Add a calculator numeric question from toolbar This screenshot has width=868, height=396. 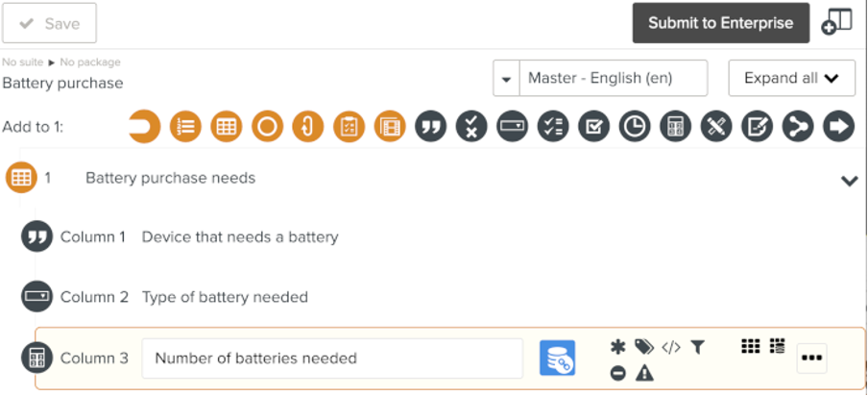(676, 127)
